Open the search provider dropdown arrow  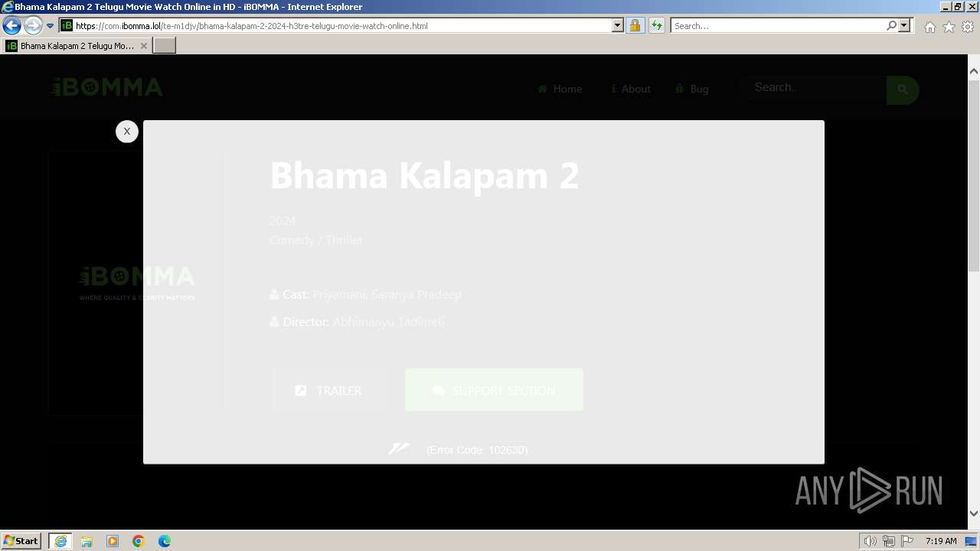tap(904, 25)
